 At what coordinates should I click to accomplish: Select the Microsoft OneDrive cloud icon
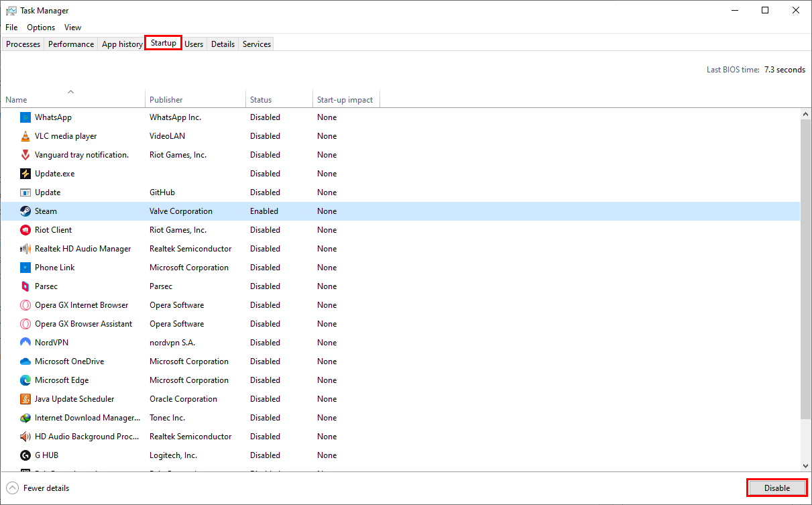[25, 361]
